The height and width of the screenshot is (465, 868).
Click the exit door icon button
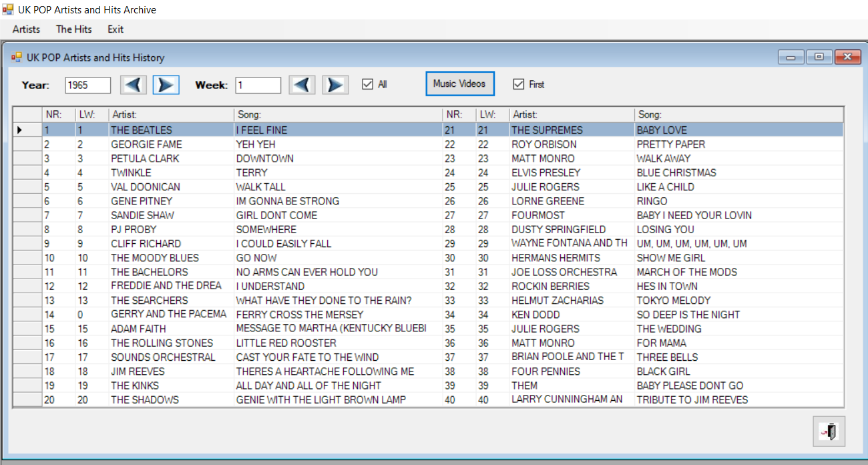click(x=829, y=431)
